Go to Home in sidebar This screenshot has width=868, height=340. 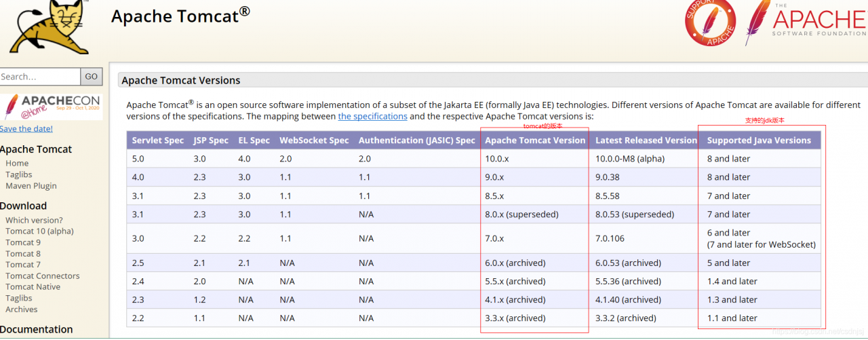[17, 164]
